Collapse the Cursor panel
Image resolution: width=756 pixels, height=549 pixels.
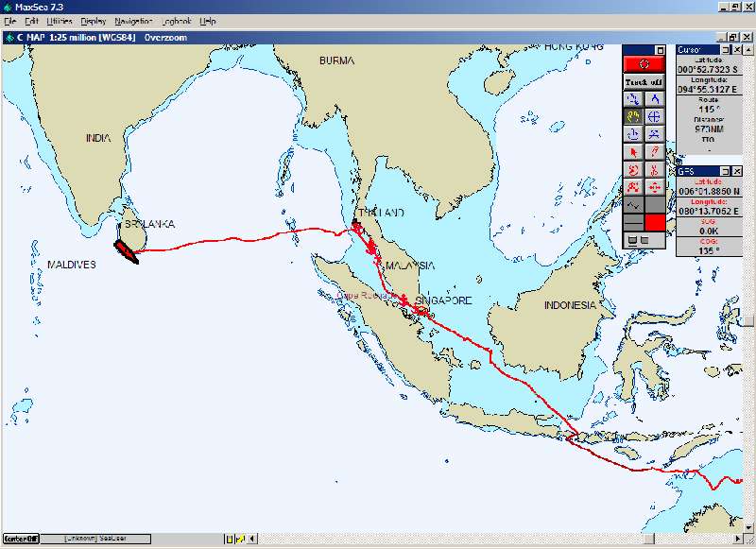727,49
